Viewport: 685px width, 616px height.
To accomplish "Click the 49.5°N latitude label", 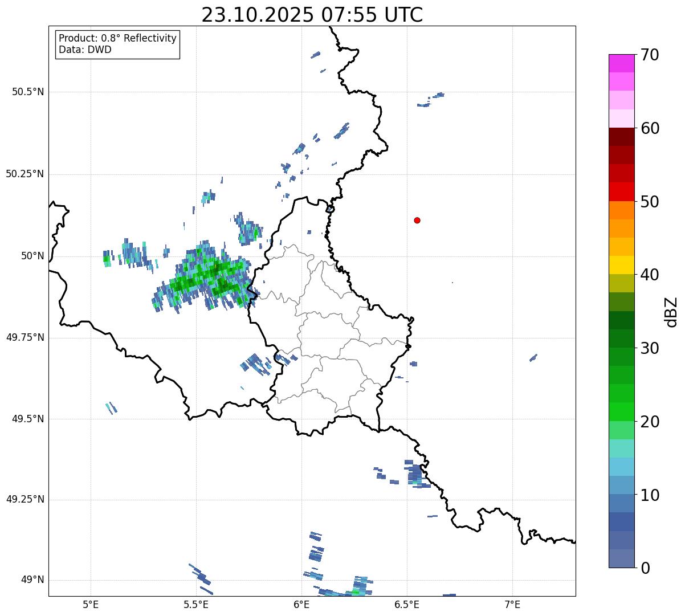I will pos(28,419).
